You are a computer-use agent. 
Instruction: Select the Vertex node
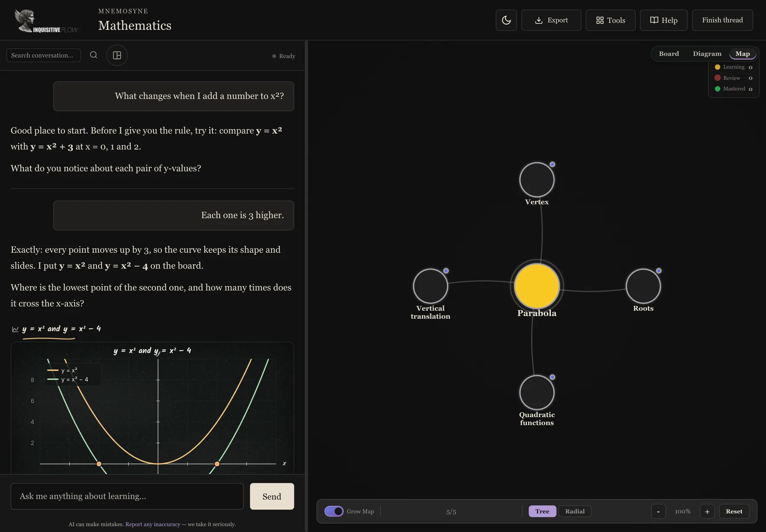click(x=537, y=180)
